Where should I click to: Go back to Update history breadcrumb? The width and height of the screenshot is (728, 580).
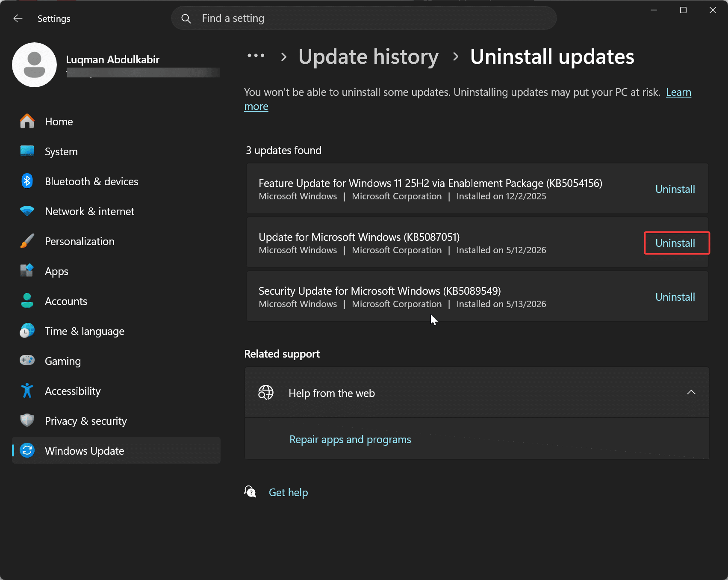pos(368,57)
